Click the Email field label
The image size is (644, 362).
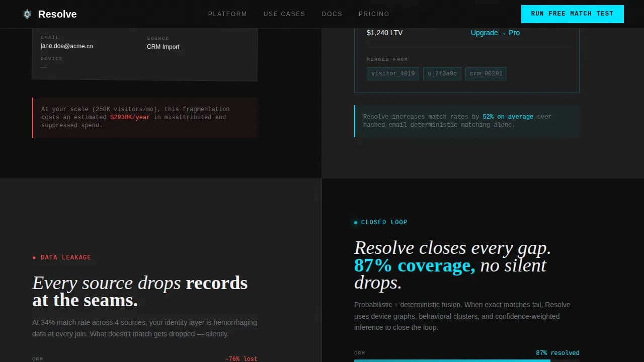(50, 37)
